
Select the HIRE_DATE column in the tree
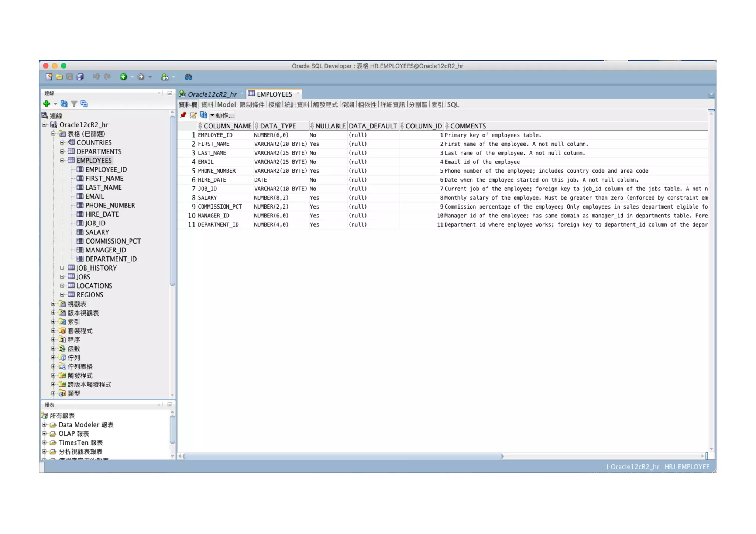[102, 214]
